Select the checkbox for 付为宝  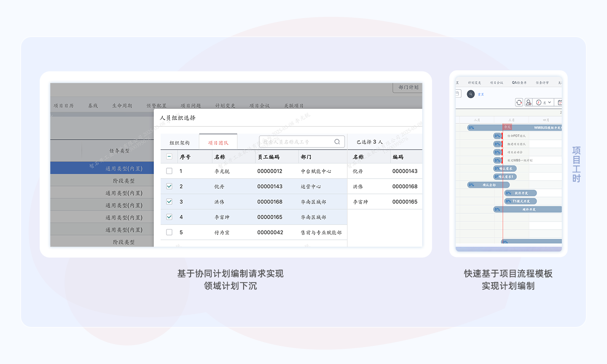169,232
